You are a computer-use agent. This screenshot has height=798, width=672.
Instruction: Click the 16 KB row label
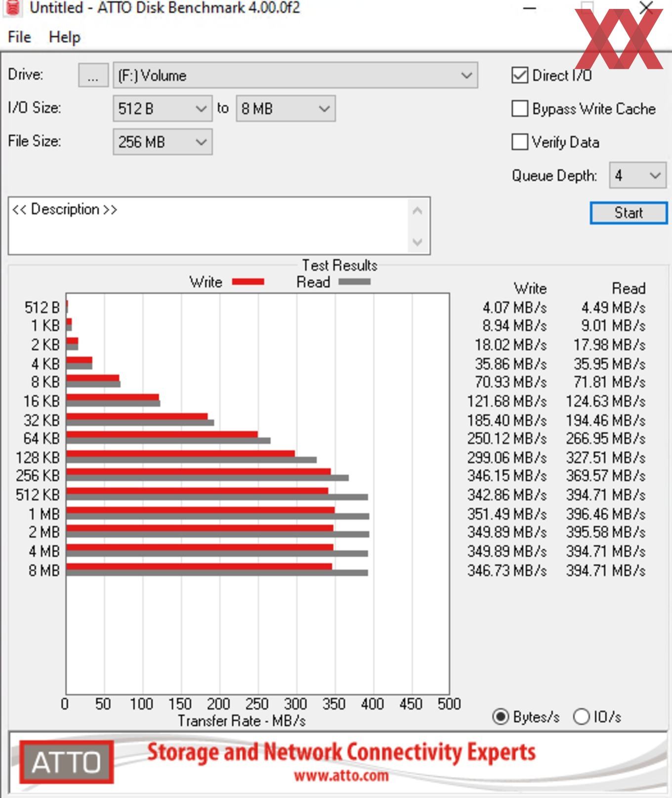[x=42, y=401]
